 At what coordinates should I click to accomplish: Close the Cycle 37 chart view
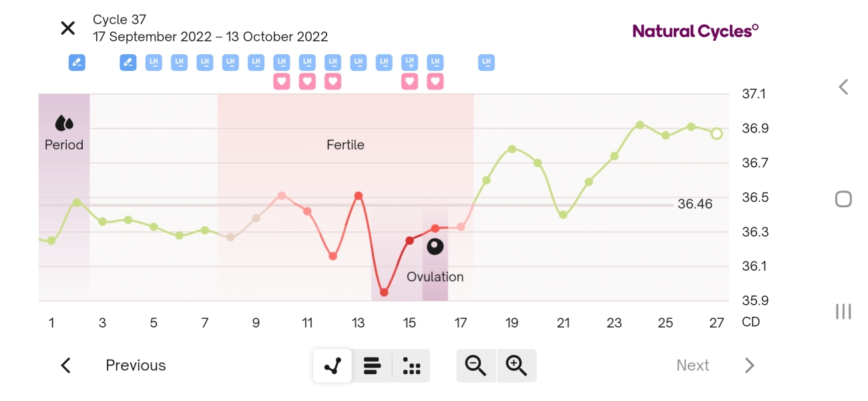coord(67,28)
